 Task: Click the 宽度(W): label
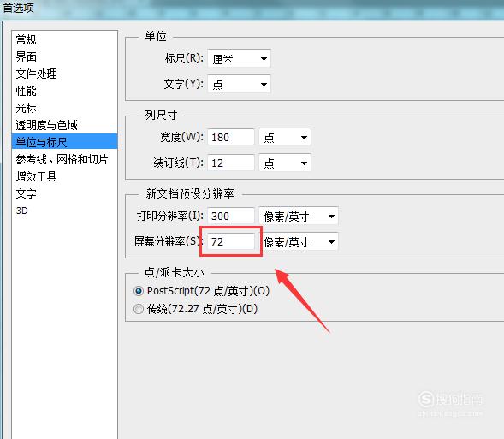tap(181, 137)
